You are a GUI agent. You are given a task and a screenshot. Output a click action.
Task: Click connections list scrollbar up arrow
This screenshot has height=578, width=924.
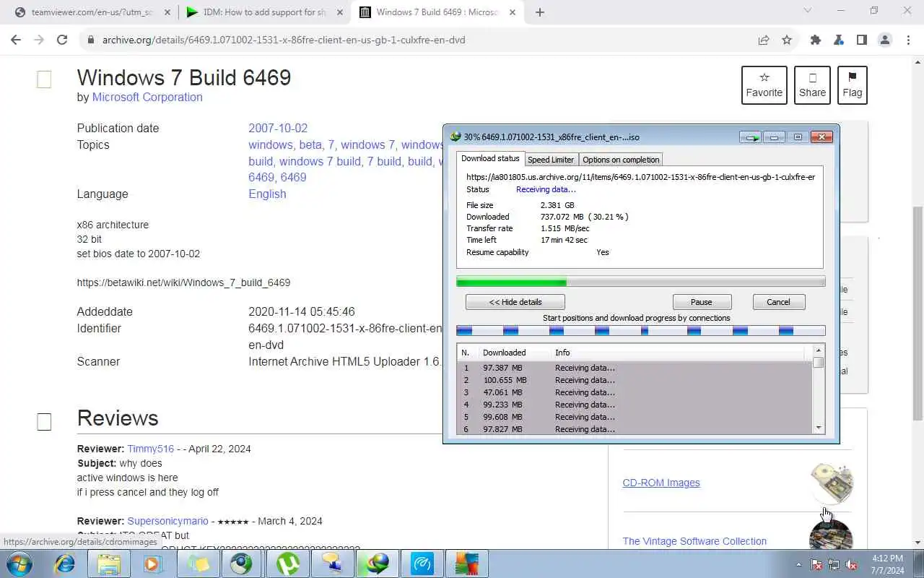click(x=818, y=351)
